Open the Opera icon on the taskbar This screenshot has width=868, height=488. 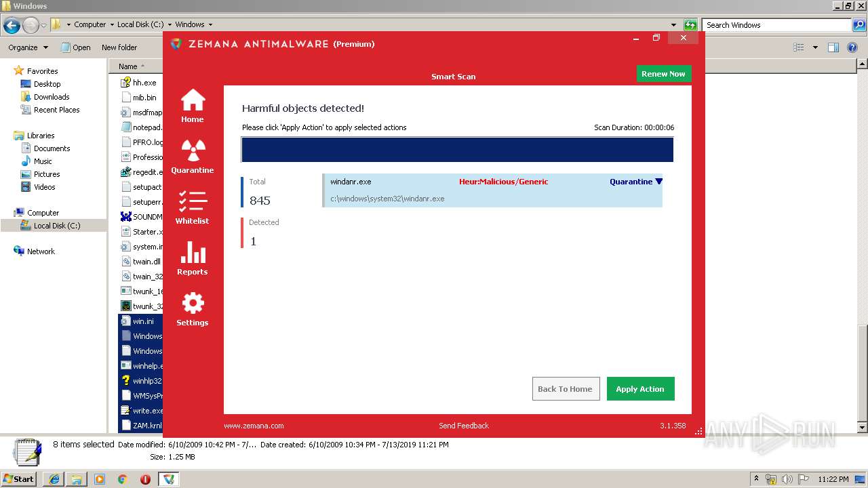point(146,479)
